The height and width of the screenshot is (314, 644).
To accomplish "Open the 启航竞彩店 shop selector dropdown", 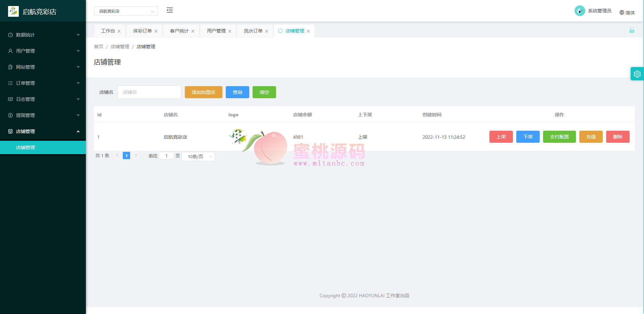I will click(126, 11).
